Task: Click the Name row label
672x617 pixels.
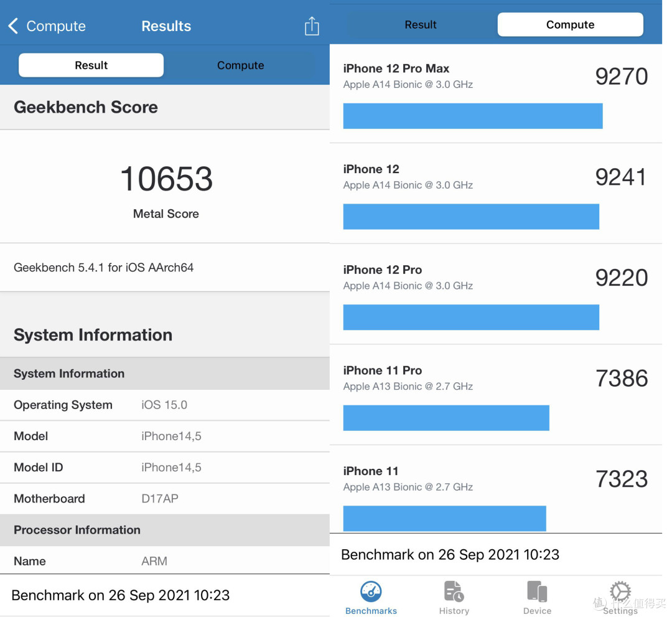Action: (x=30, y=561)
